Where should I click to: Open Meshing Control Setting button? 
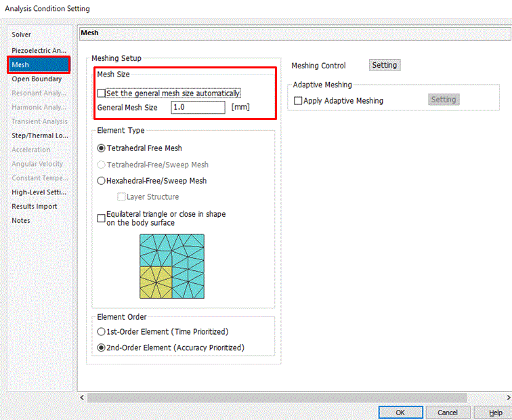(x=385, y=65)
